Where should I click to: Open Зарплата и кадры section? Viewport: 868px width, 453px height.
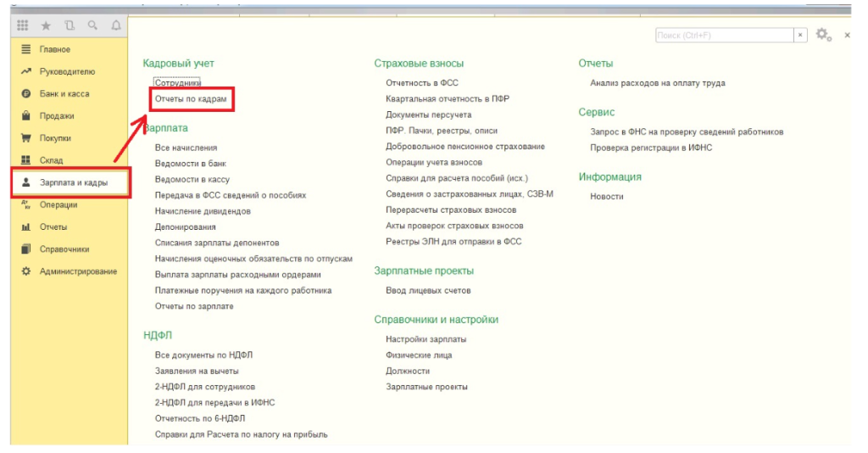pos(74,182)
